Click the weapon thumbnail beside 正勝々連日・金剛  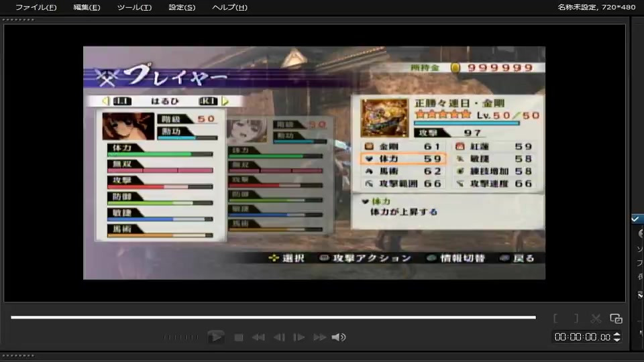coord(384,118)
